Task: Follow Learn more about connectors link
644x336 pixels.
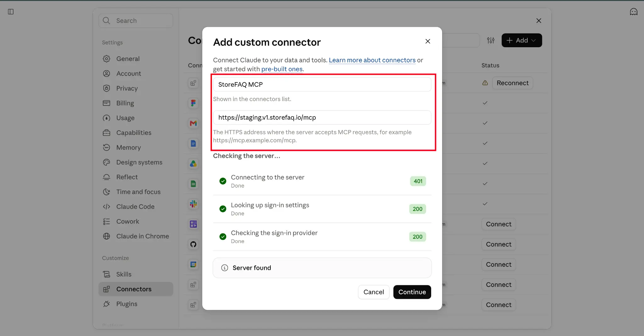Action: (372, 60)
